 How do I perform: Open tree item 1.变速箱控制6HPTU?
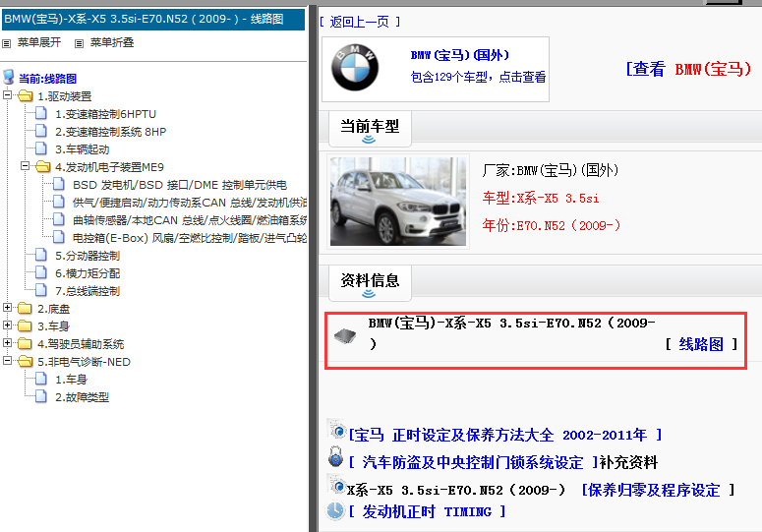click(x=105, y=114)
